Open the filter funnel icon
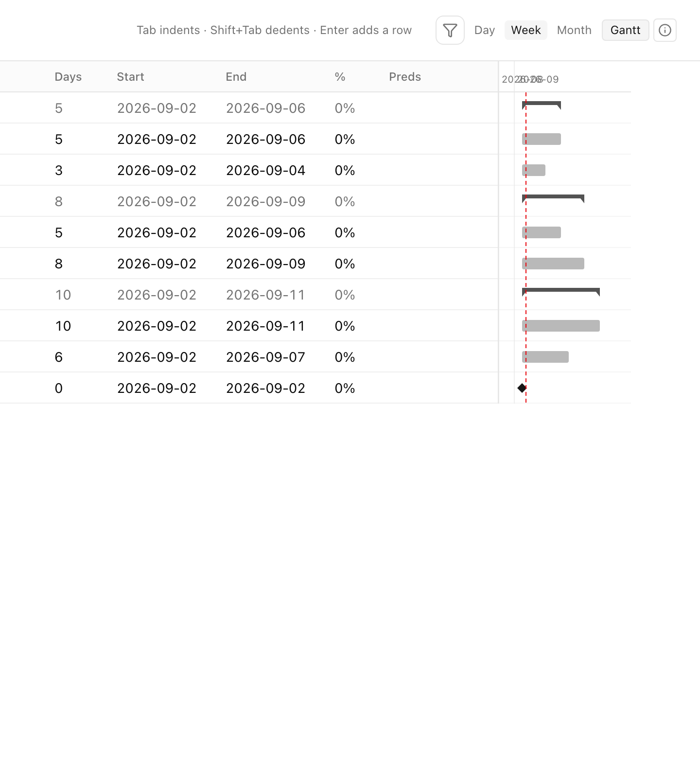 tap(450, 30)
